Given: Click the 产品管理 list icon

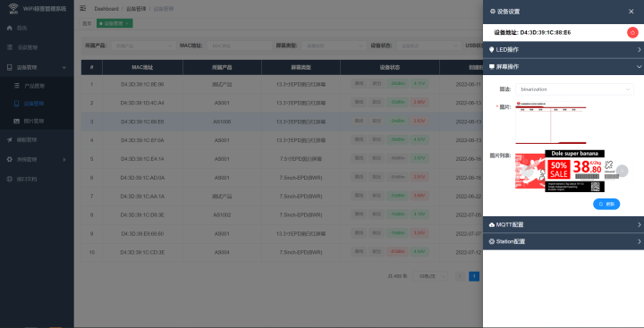Looking at the screenshot, I should click(16, 86).
